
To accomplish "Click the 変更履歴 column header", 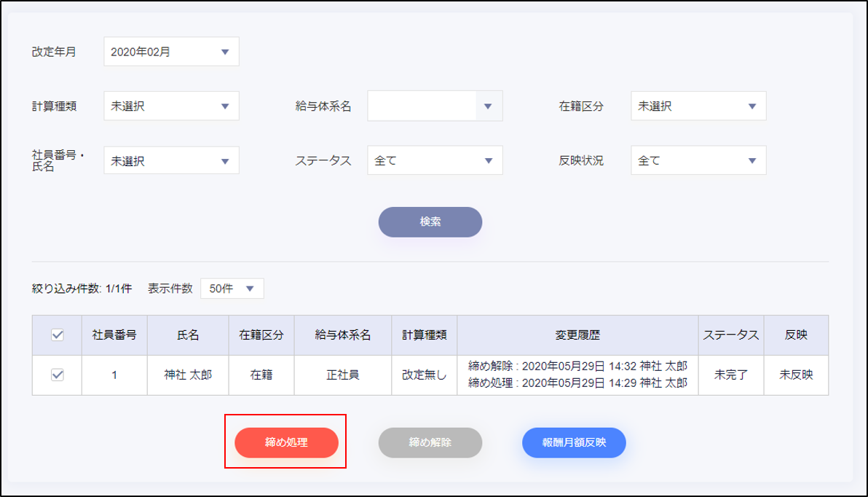I will 577,335.
